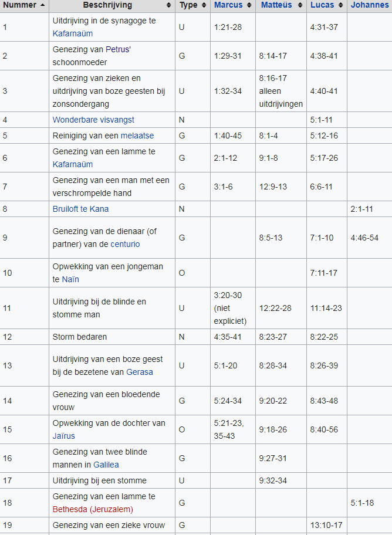Open the Johannes column header link
This screenshot has width=392, height=535.
370,5
